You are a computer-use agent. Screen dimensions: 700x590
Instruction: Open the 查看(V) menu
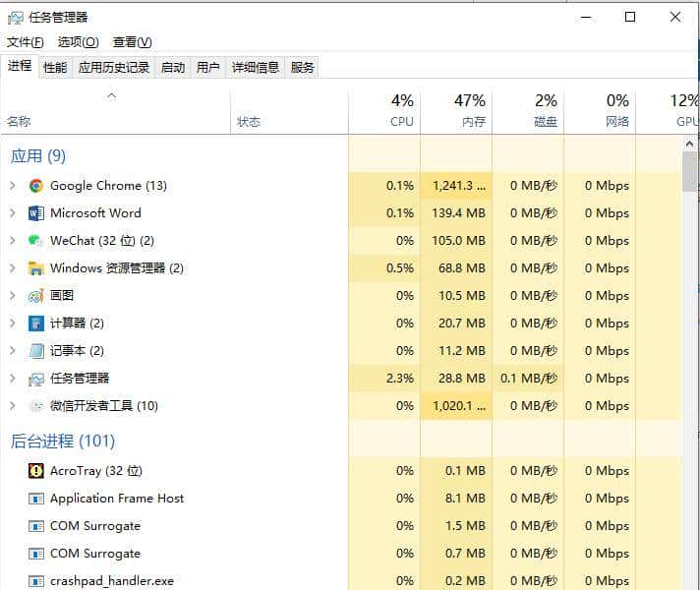click(x=132, y=42)
